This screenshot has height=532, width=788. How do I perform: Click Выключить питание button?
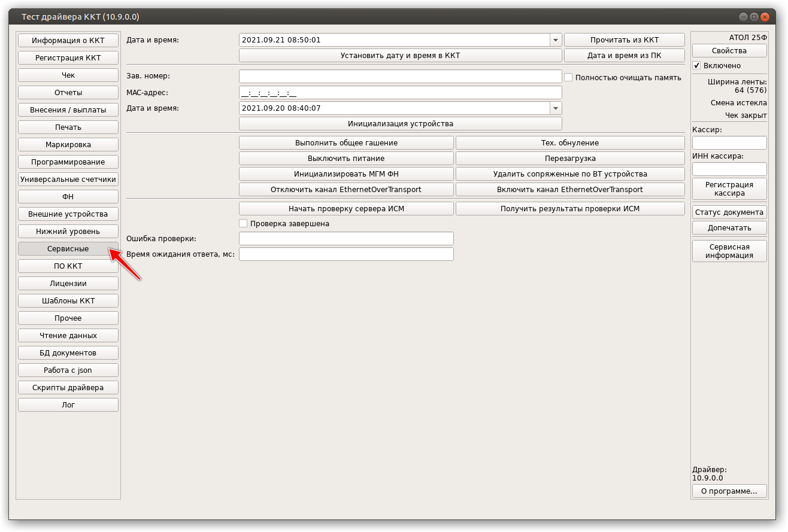click(x=346, y=159)
